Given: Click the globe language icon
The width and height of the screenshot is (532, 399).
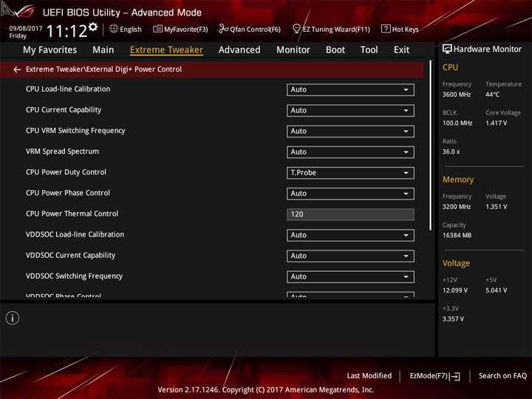Looking at the screenshot, I should pyautogui.click(x=114, y=29).
